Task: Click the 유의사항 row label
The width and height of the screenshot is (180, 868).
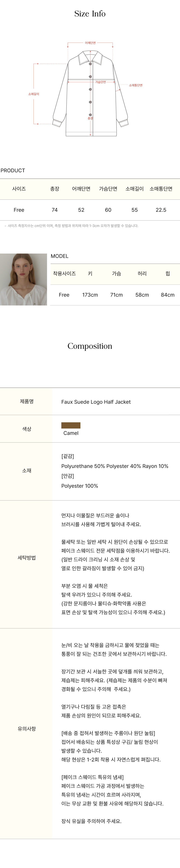Action: pyautogui.click(x=27, y=728)
